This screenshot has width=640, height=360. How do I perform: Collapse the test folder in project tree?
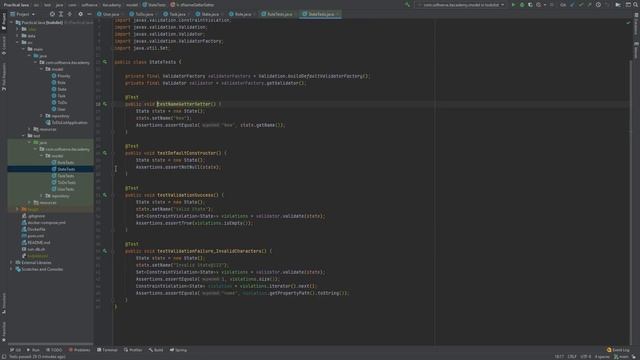tap(24, 136)
